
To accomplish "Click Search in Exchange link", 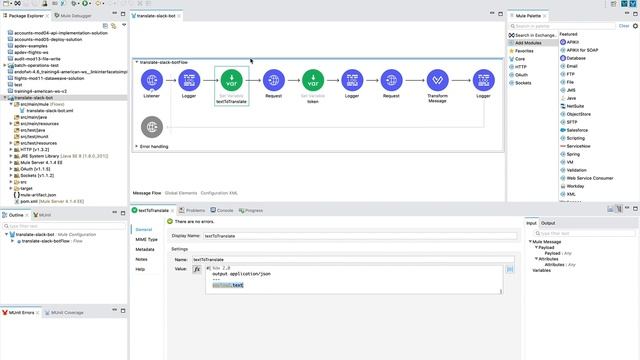I will pos(532,35).
